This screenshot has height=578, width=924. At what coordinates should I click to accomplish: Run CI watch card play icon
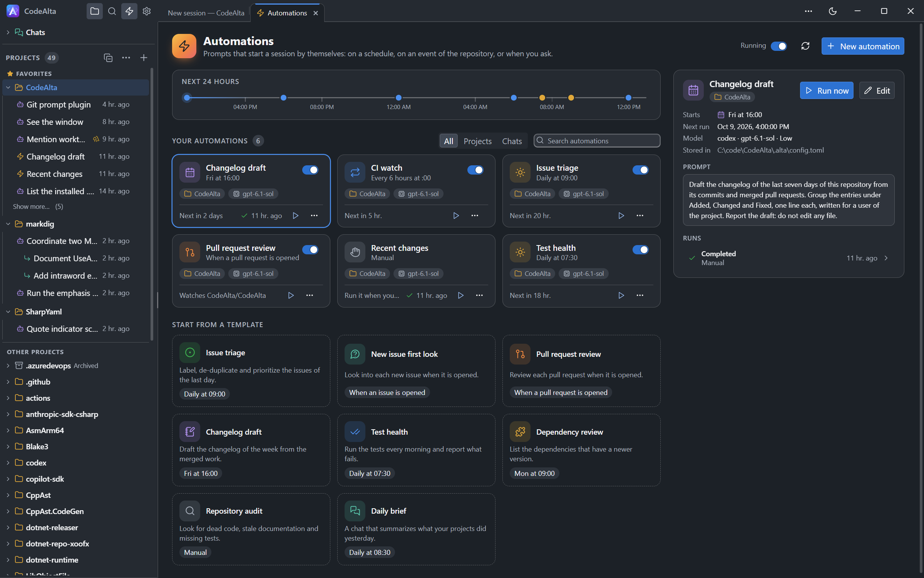pos(456,216)
